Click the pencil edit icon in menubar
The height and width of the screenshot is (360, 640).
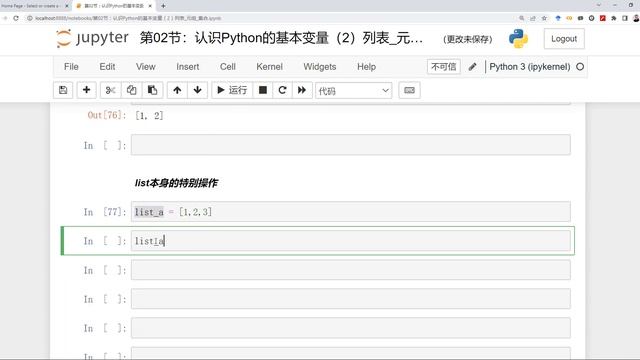pyautogui.click(x=473, y=67)
